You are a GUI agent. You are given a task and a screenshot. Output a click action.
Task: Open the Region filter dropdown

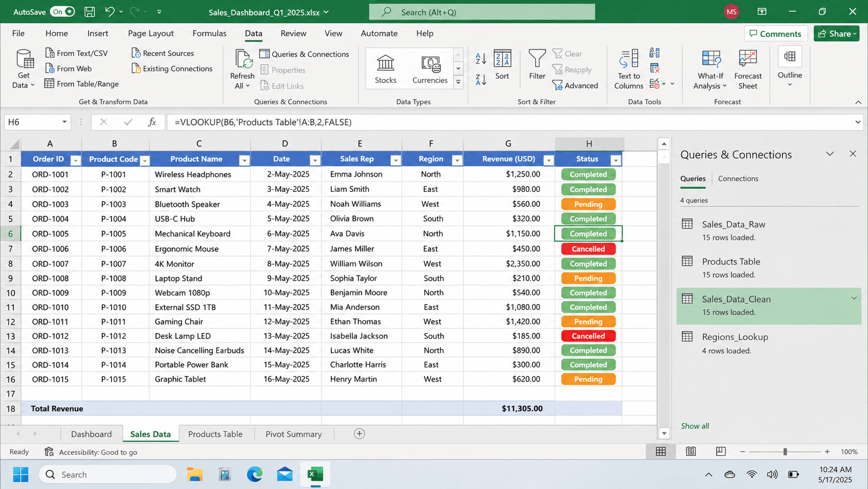coord(457,160)
